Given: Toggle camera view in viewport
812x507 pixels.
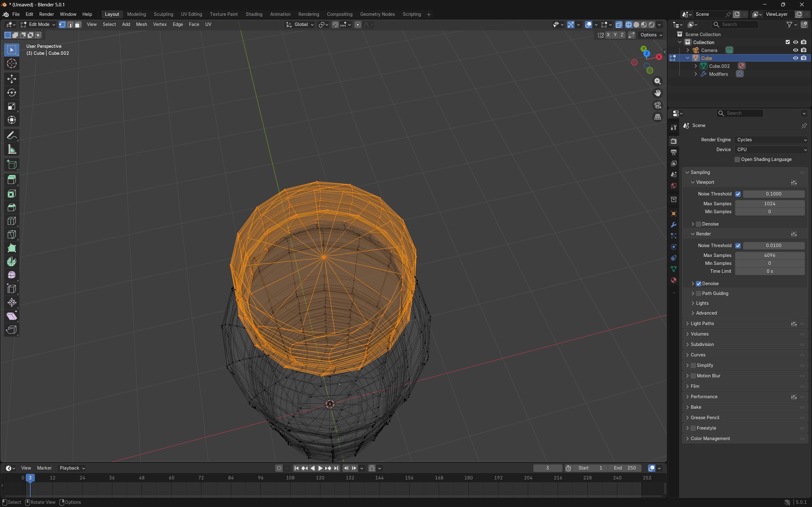Looking at the screenshot, I should (657, 105).
